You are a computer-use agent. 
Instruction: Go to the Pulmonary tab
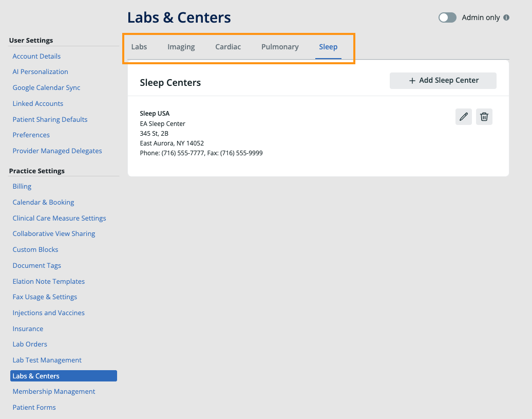coord(280,47)
